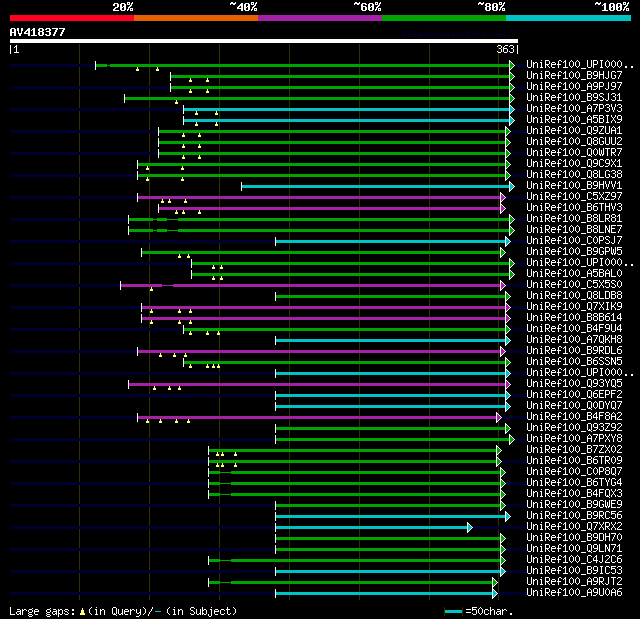Image resolution: width=640 pixels, height=619 pixels.
Task: Choose the UniRef100_B8B614 entry
Action: click(x=574, y=318)
